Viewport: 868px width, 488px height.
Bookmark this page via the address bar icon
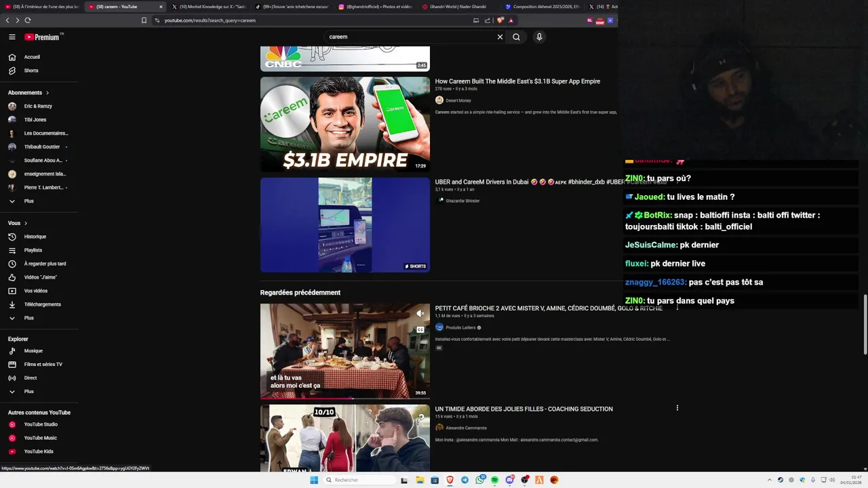pyautogui.click(x=144, y=20)
